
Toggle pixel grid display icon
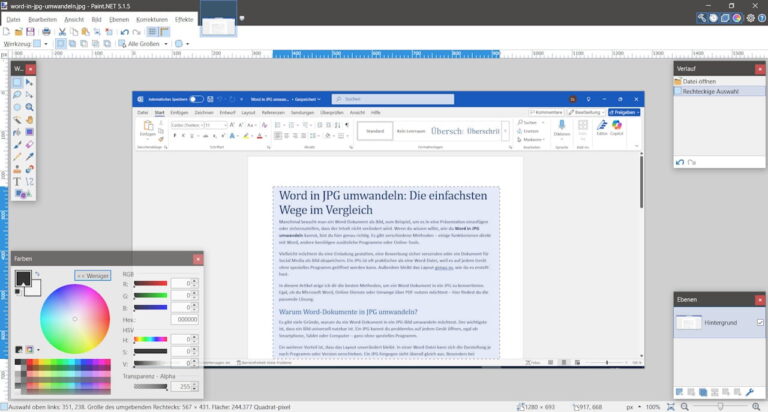(152, 32)
